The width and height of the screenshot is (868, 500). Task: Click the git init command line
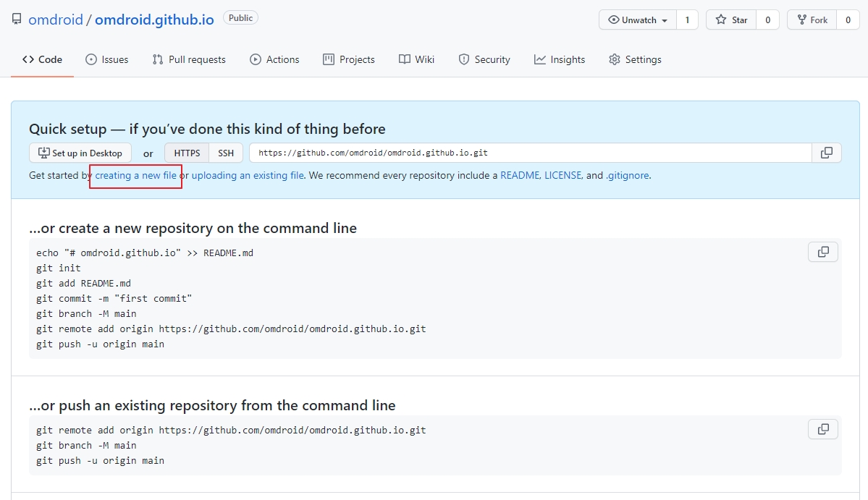tap(59, 268)
